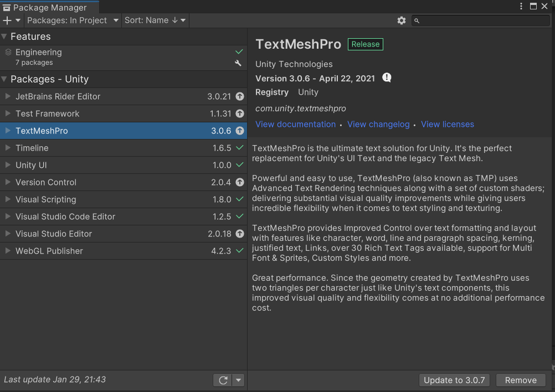This screenshot has height=392, width=555.
Task: Expand TextMeshPro versions arrow
Action: 8,131
